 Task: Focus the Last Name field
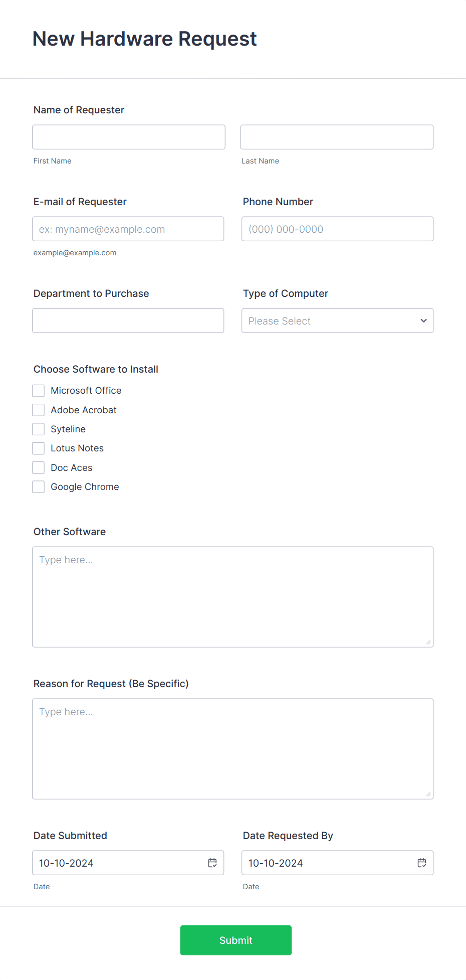[337, 137]
